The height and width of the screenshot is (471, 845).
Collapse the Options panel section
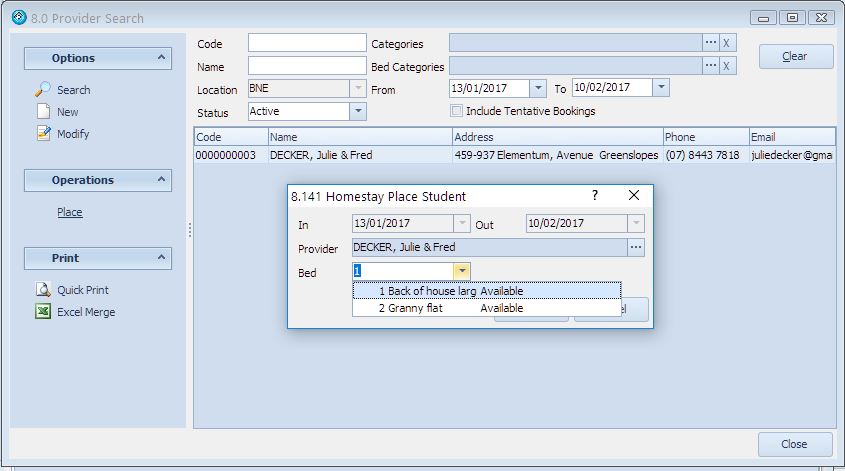coord(162,58)
